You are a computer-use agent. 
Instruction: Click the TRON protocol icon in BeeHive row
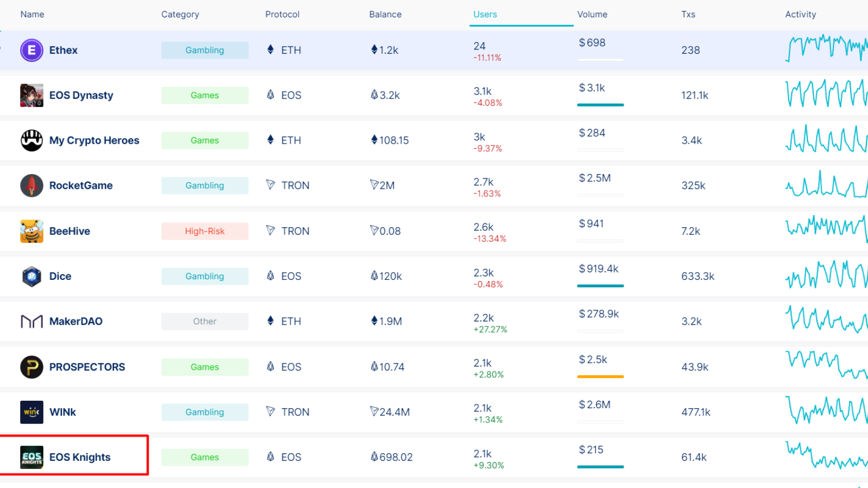[x=271, y=230]
